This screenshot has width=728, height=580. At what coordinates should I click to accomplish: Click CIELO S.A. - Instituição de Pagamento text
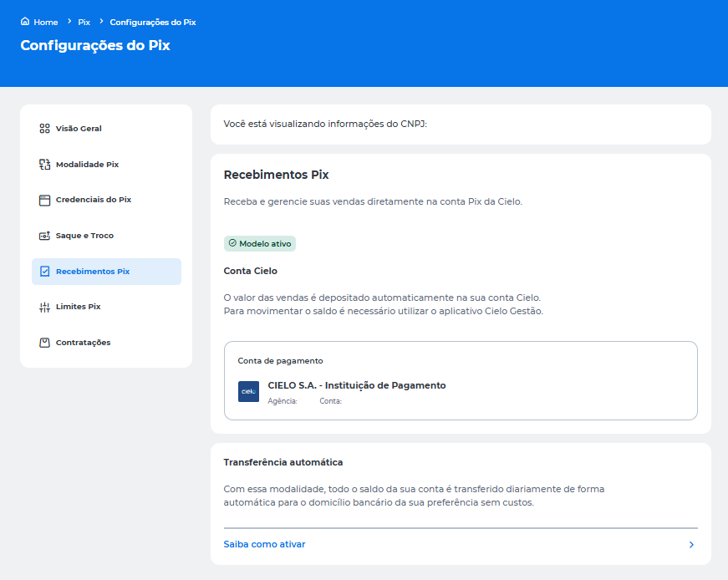357,385
